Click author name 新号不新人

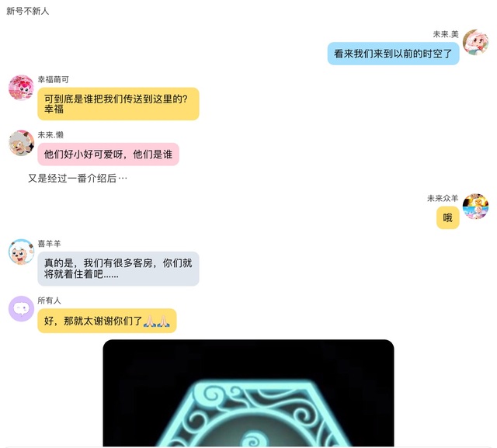click(x=28, y=11)
